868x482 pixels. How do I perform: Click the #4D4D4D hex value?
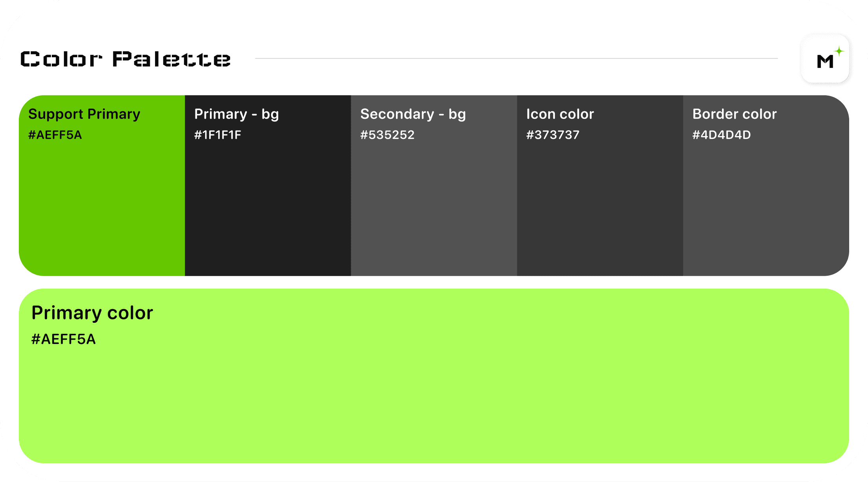click(721, 135)
